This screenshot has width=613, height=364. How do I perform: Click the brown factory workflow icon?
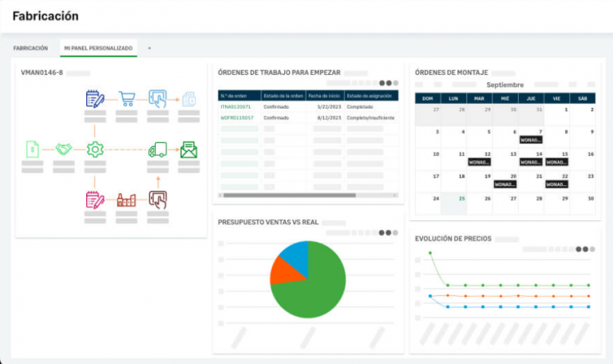(x=126, y=200)
